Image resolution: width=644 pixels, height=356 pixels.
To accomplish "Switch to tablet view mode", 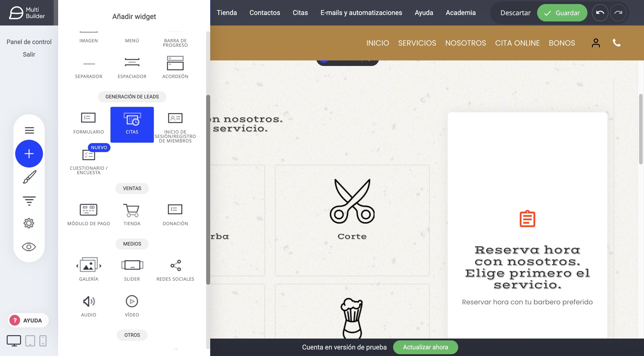I will tap(30, 341).
